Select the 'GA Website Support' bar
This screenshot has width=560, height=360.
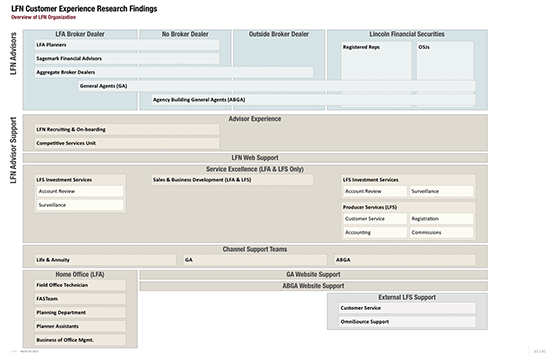(313, 275)
